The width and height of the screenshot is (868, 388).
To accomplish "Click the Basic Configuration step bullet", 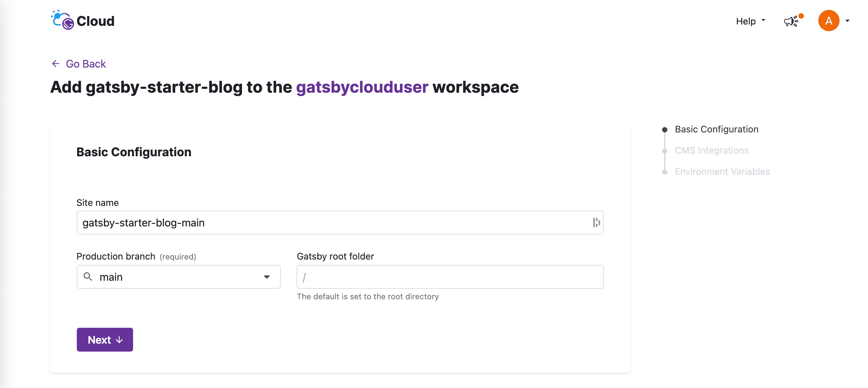I will click(x=664, y=130).
